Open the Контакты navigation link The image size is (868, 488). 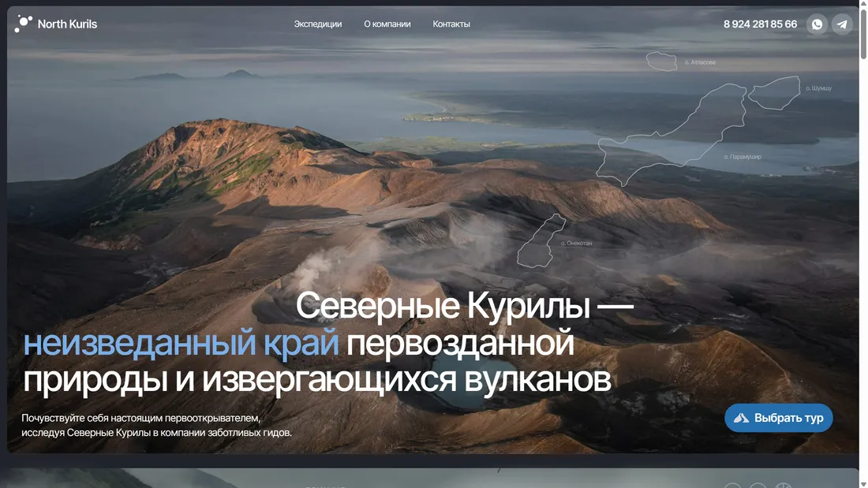pos(451,24)
